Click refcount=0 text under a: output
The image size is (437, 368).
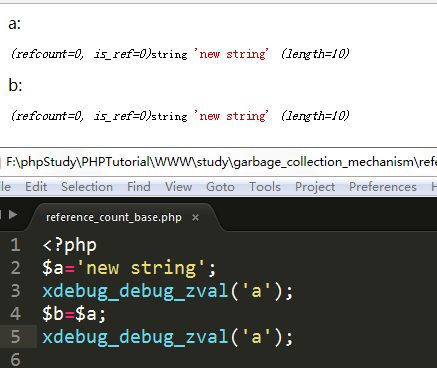[48, 54]
